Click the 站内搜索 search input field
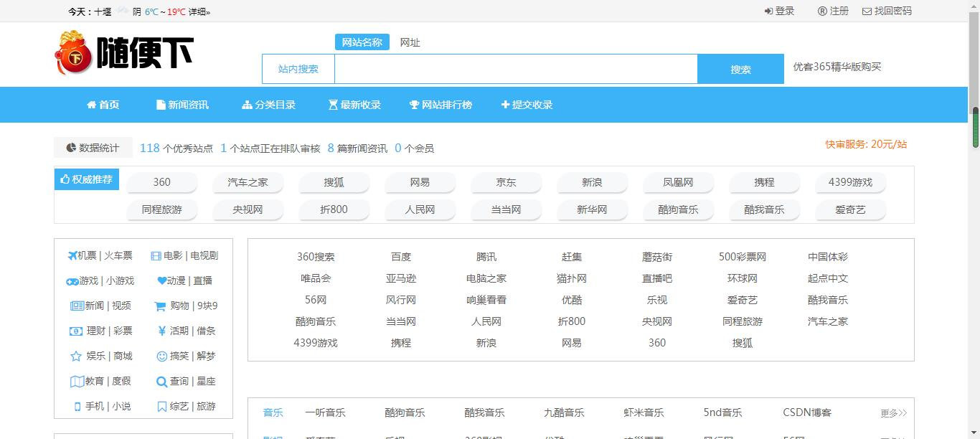The image size is (980, 439). pyautogui.click(x=516, y=69)
